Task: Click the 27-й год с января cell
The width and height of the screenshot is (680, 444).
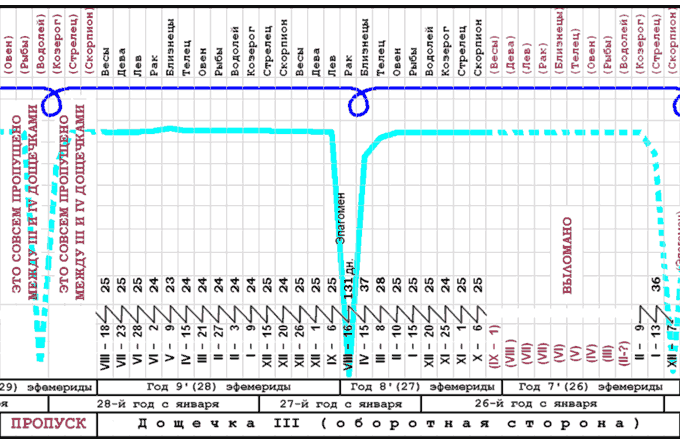Action: pos(339,404)
